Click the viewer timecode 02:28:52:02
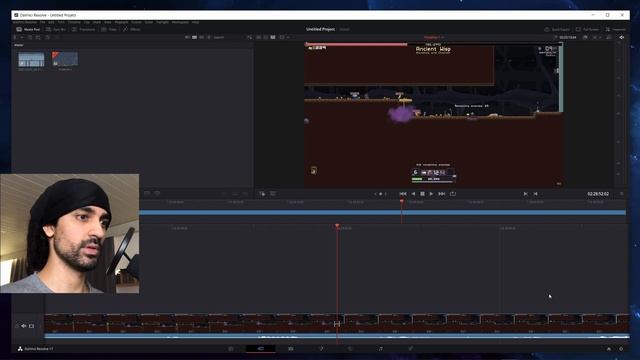The width and height of the screenshot is (640, 360). (598, 193)
